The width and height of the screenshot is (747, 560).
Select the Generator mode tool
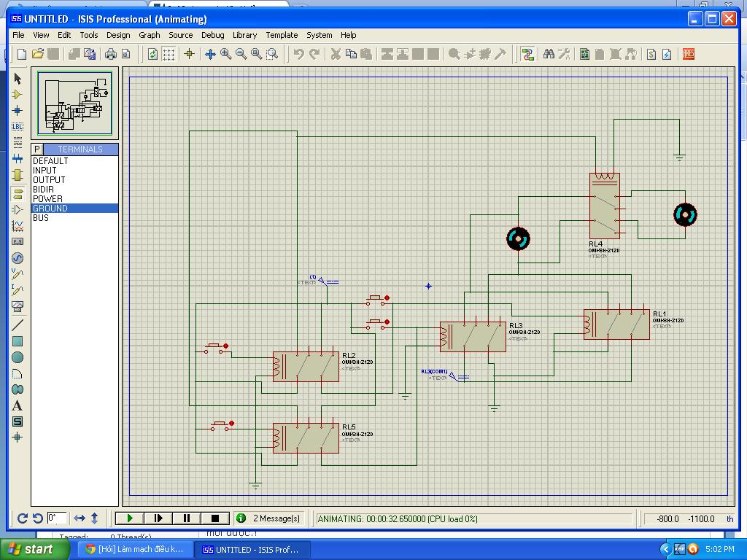(x=18, y=258)
